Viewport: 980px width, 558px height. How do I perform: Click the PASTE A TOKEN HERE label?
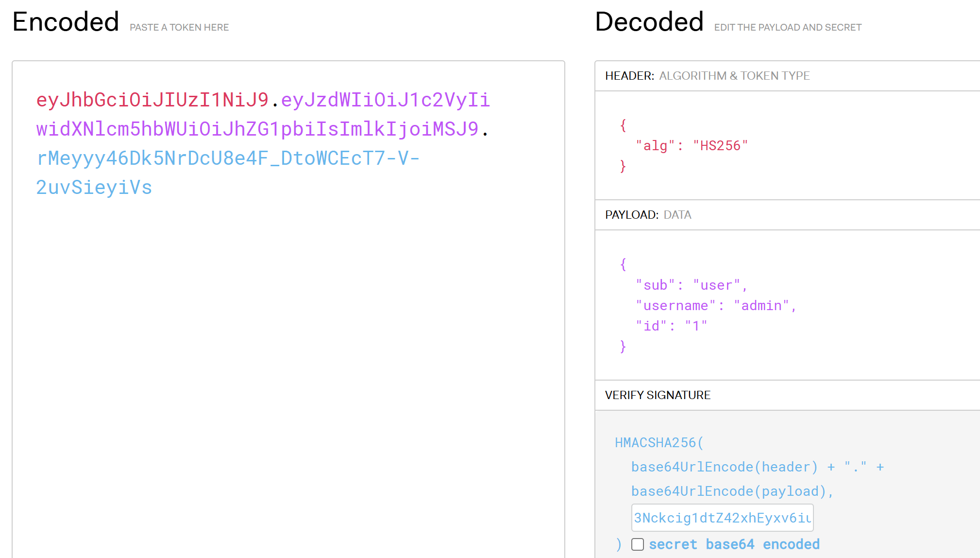pyautogui.click(x=179, y=28)
